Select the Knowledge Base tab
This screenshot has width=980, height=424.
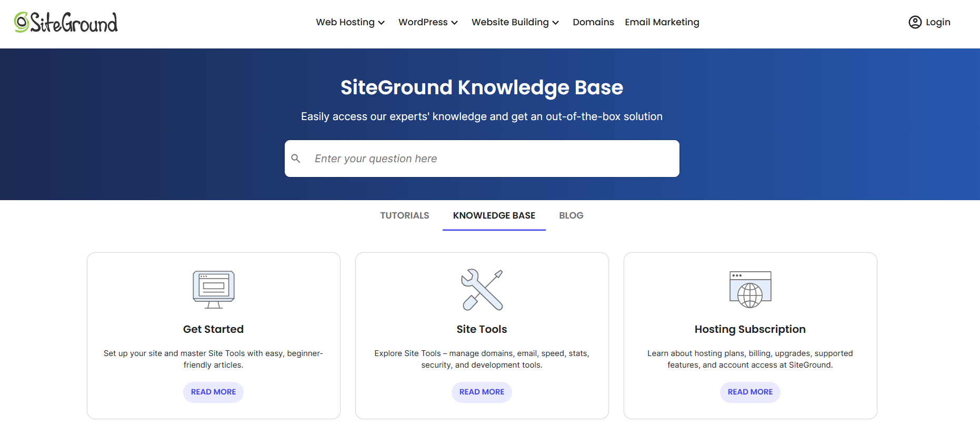494,215
